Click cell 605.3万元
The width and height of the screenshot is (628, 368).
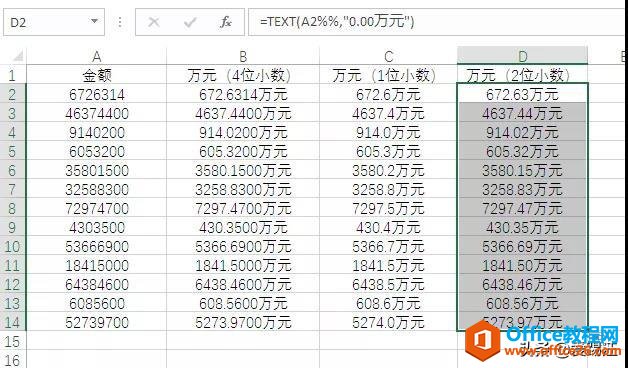[388, 151]
